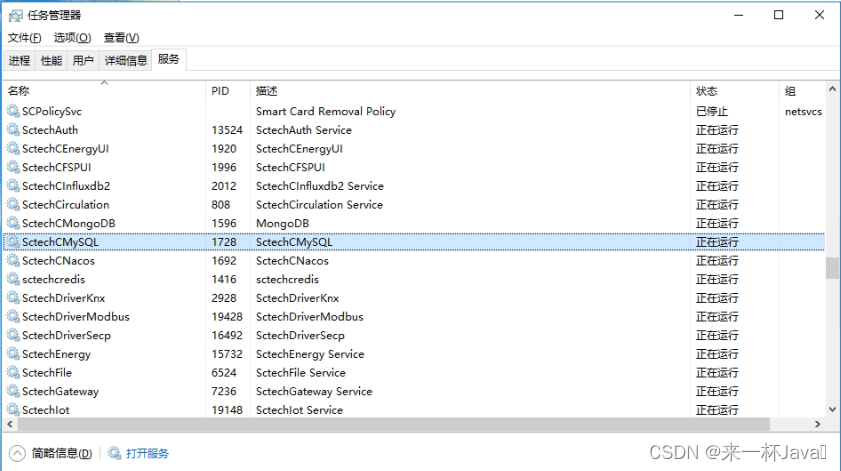Viewport: 841px width, 471px height.
Task: Click the gear icon next to SctechCMySQL
Action: pos(13,242)
